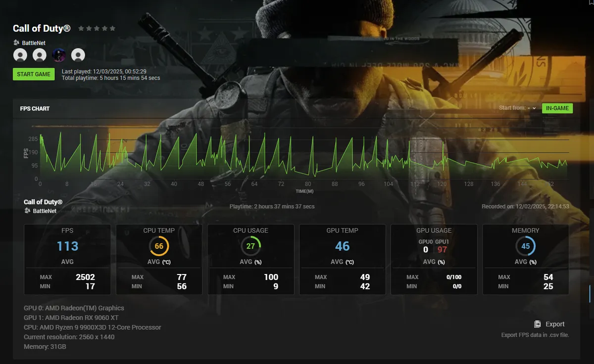The height and width of the screenshot is (364, 594).
Task: Select the MEMORY usage gauge
Action: click(x=525, y=246)
